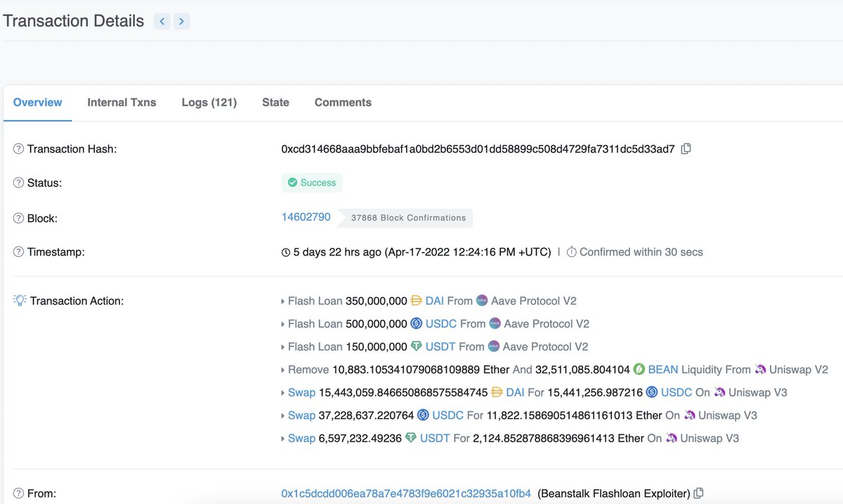Click the USDC icon in Flash Loan 500,000,000 row
This screenshot has height=504, width=843.
point(416,324)
